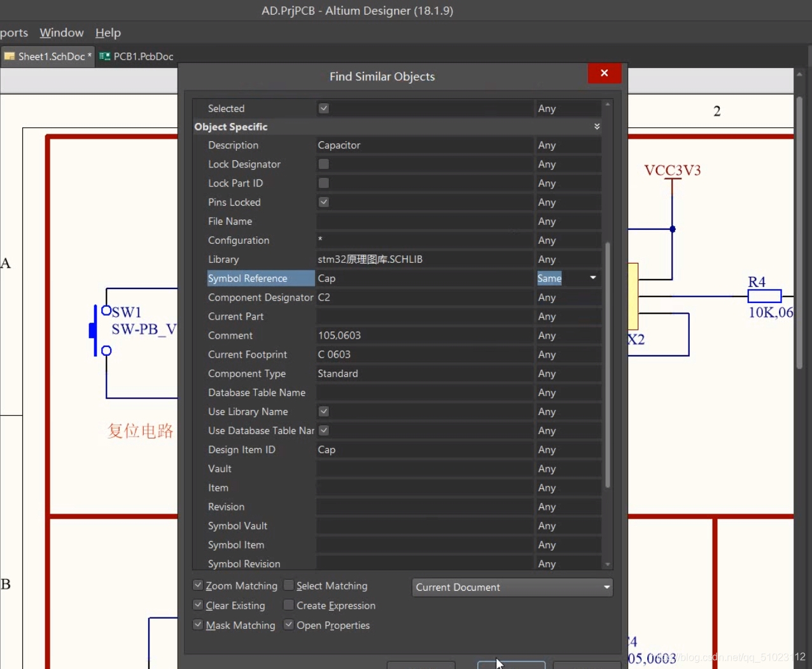Set Comment match criteria Any
Viewport: 812px width, 669px height.
568,335
